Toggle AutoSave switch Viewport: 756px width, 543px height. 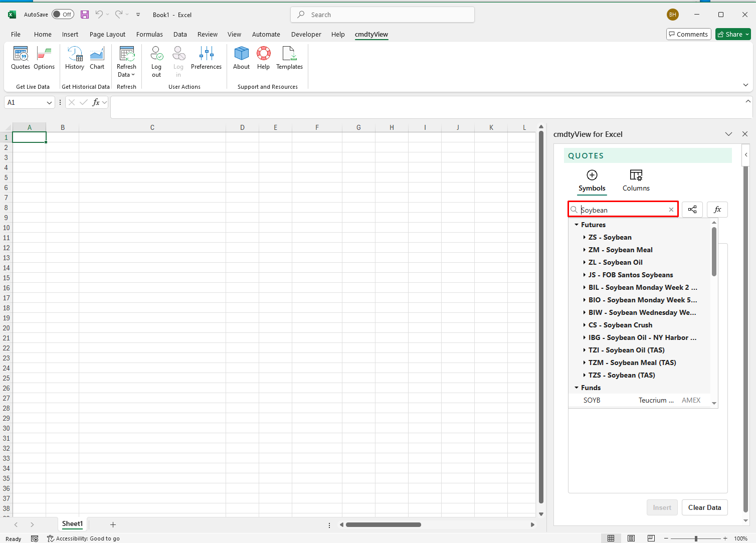[x=63, y=15]
